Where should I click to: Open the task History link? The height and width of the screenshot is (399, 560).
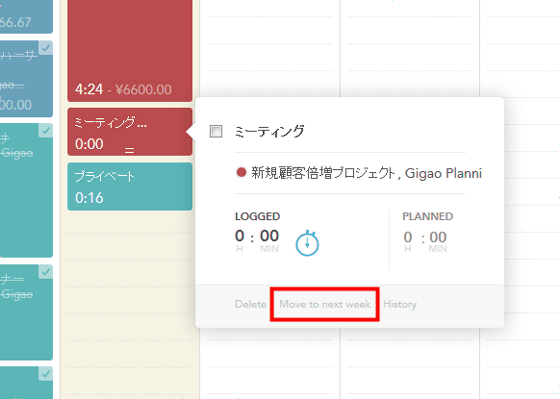[400, 304]
